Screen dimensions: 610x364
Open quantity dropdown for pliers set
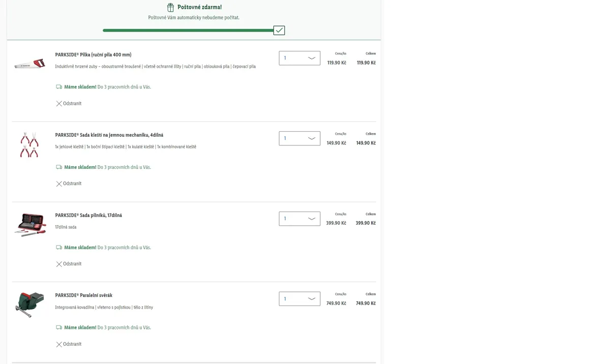pyautogui.click(x=299, y=138)
